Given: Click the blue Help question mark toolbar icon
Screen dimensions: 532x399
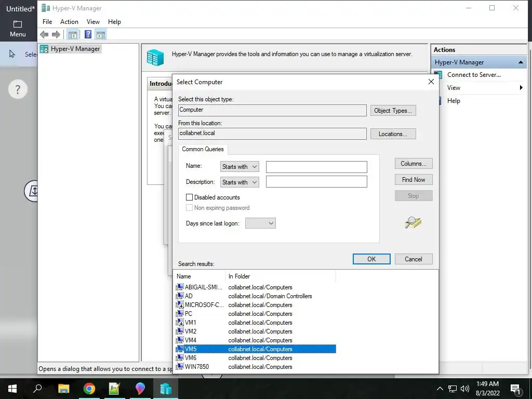Looking at the screenshot, I should pyautogui.click(x=88, y=34).
